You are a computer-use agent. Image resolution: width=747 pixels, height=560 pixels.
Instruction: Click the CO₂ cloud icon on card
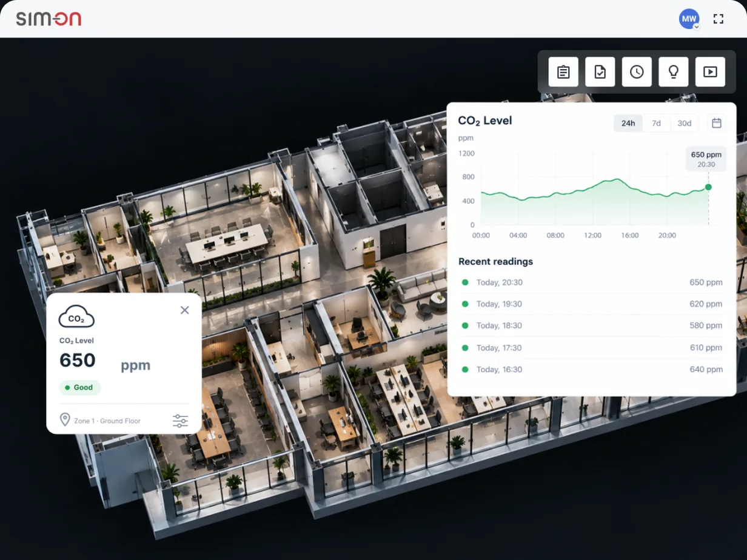click(x=76, y=318)
